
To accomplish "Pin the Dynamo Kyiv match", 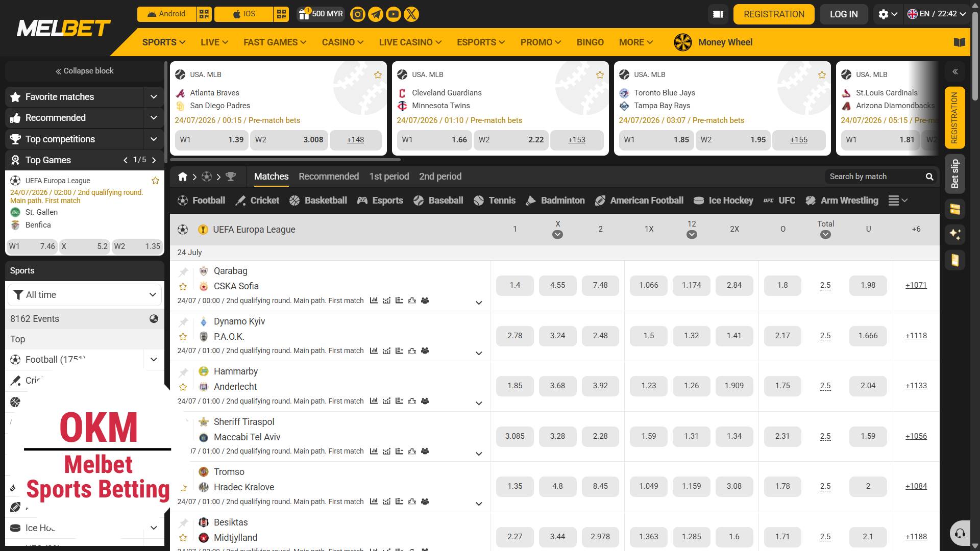I will pos(183,322).
